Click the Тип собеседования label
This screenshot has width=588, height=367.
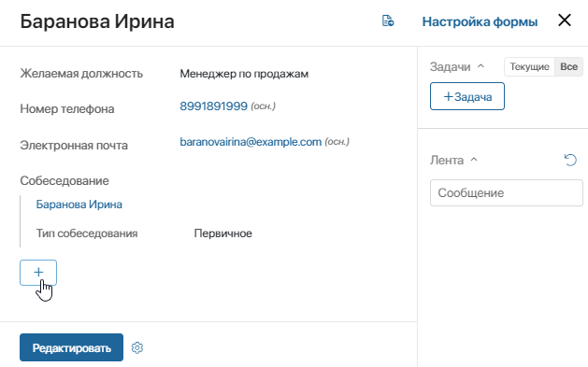(87, 233)
